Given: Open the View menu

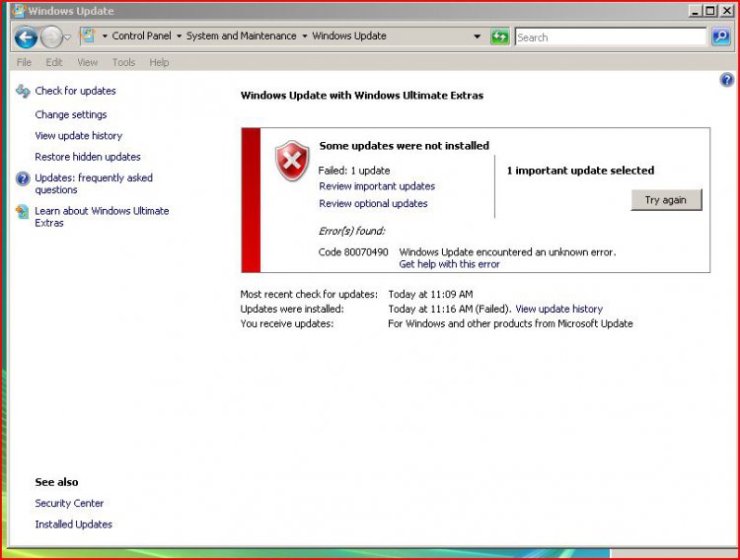Looking at the screenshot, I should (87, 62).
